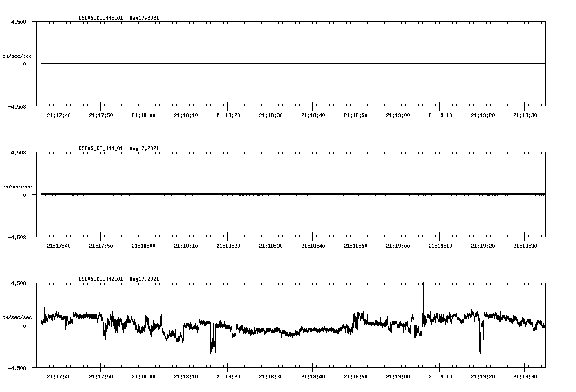Click the cm/sec/sec label on the middle plot

17,186
